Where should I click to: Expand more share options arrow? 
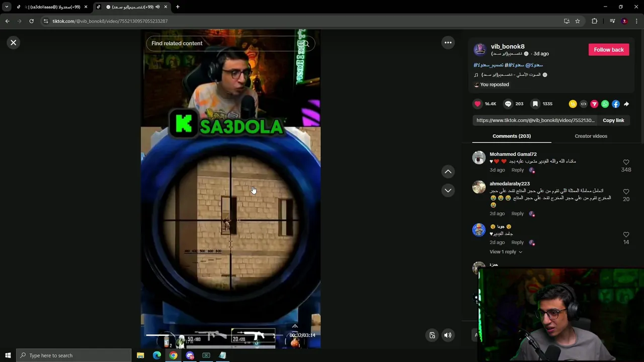click(x=626, y=104)
